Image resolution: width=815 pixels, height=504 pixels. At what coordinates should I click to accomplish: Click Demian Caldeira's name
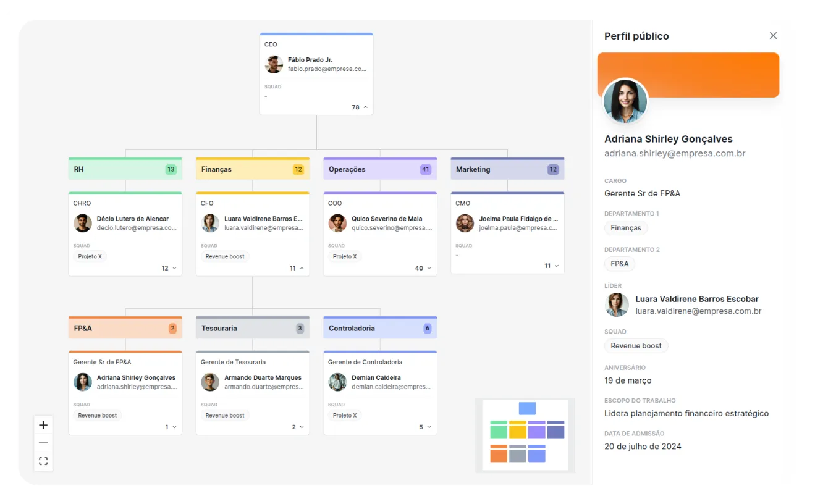(376, 377)
